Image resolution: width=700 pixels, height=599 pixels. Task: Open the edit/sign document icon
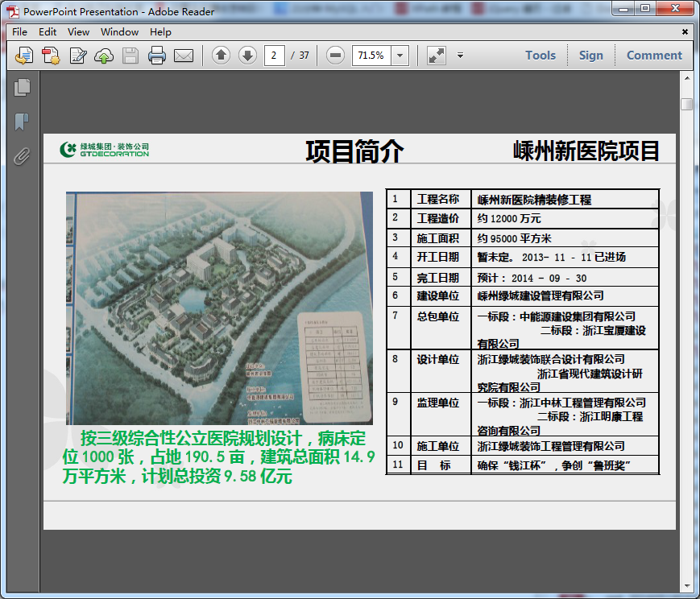coord(78,56)
